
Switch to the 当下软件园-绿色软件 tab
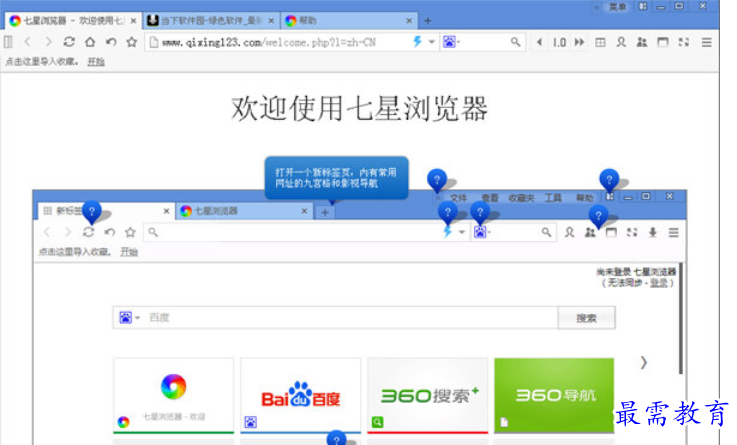pyautogui.click(x=210, y=21)
